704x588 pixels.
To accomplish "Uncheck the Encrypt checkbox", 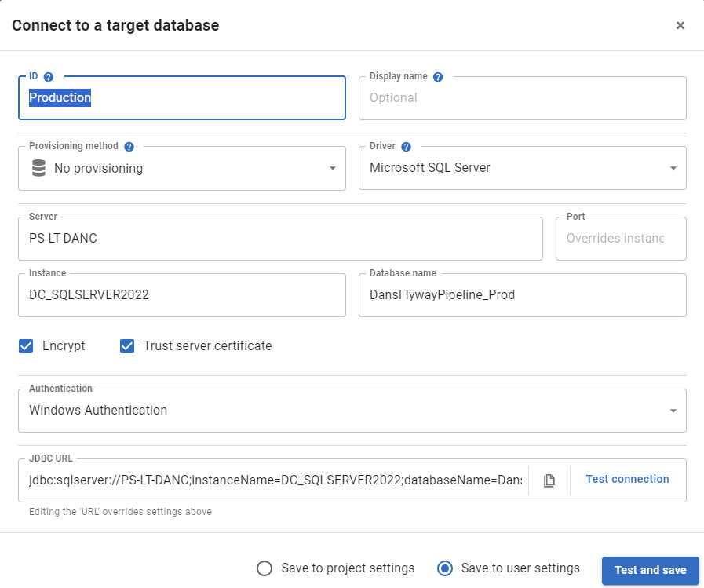I will tap(26, 346).
